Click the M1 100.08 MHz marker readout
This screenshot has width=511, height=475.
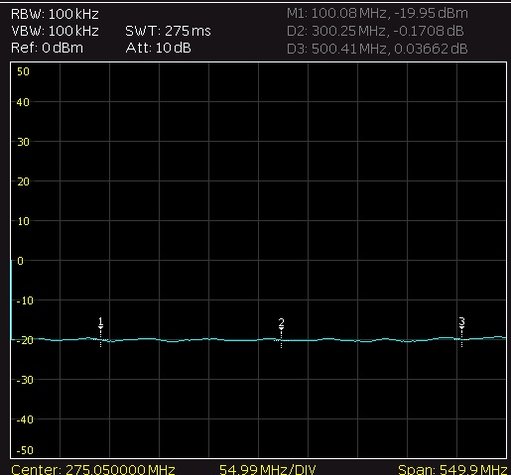(377, 14)
